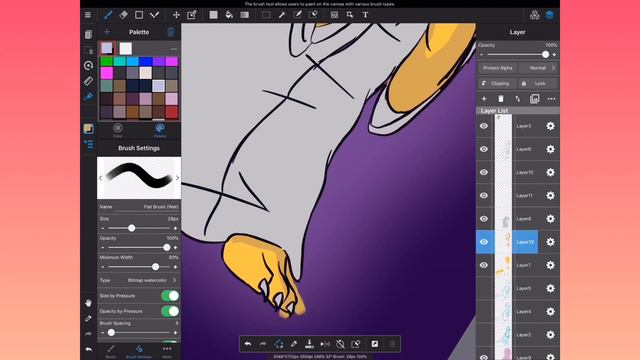Select the Ruler tool in left sidebar
The width and height of the screenshot is (640, 360).
click(88, 81)
